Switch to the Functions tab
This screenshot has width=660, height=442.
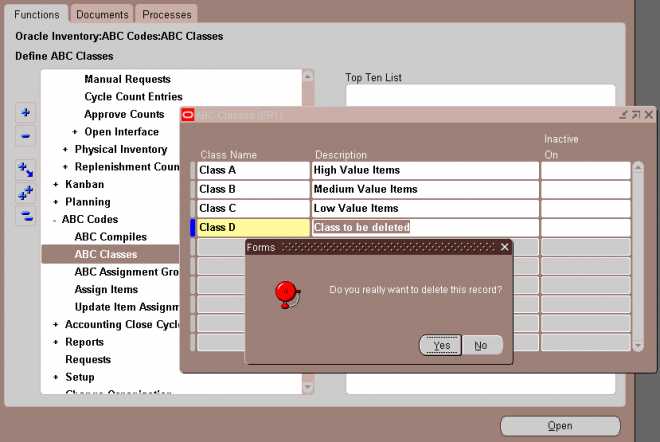37,14
